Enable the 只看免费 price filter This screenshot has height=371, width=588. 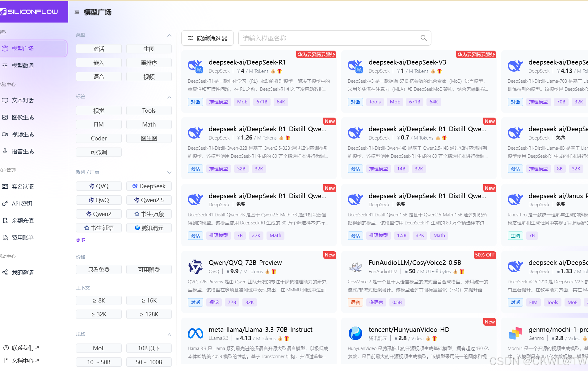99,269
